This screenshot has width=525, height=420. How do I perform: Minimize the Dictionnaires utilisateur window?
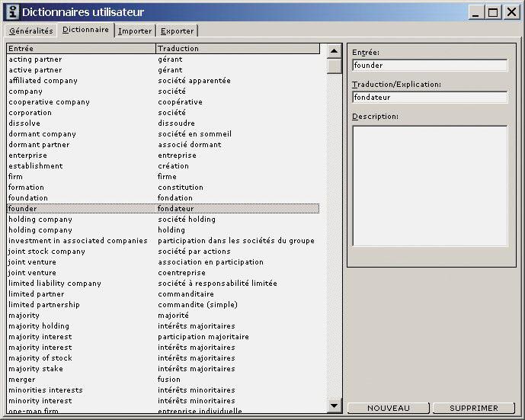(x=475, y=12)
